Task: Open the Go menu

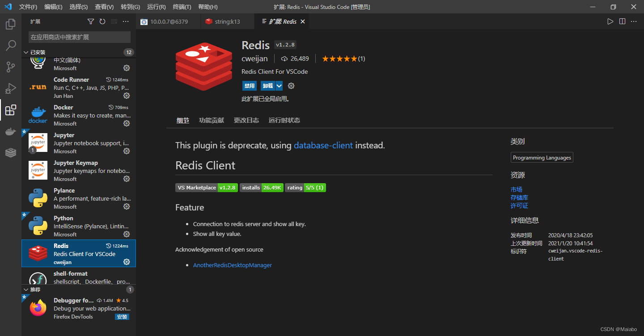Action: coord(130,7)
